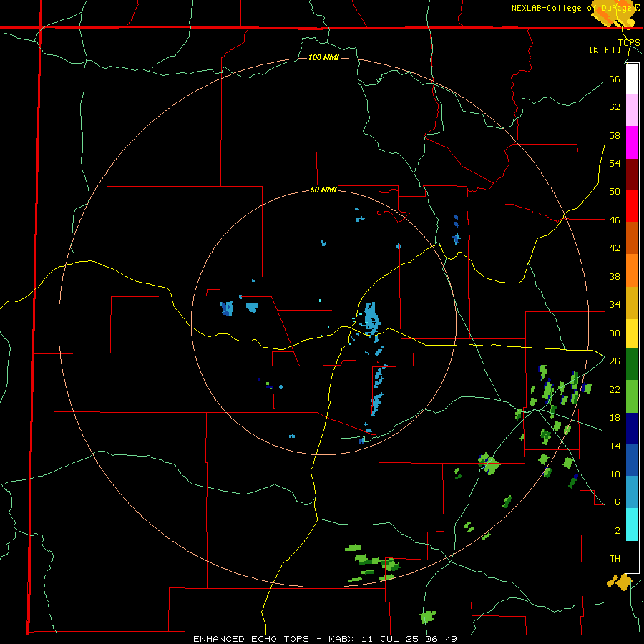Select the legend value "50"

(x=615, y=192)
